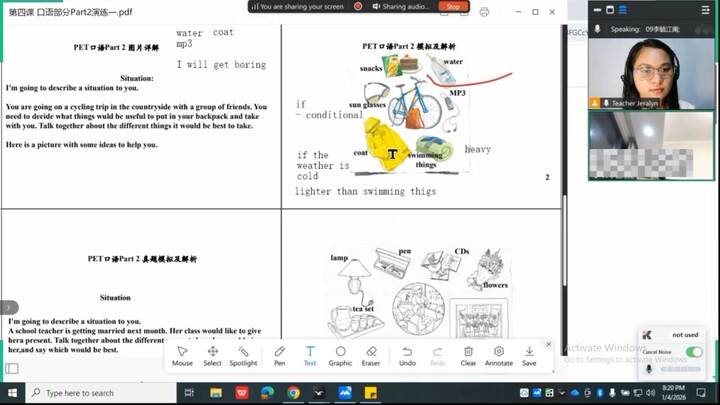
Task: Open Chrome from the taskbar
Action: pyautogui.click(x=293, y=393)
